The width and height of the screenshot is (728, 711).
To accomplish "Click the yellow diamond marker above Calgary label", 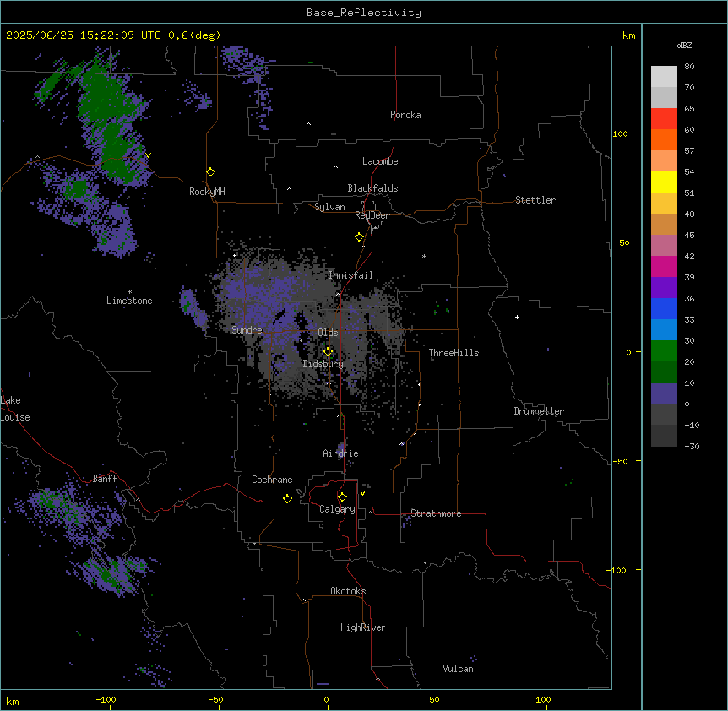I will [342, 497].
